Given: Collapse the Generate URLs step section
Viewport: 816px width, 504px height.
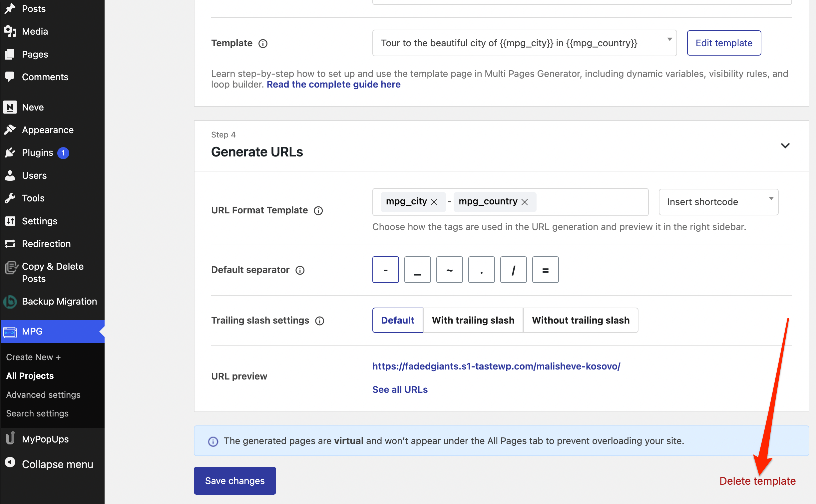Looking at the screenshot, I should pos(785,146).
